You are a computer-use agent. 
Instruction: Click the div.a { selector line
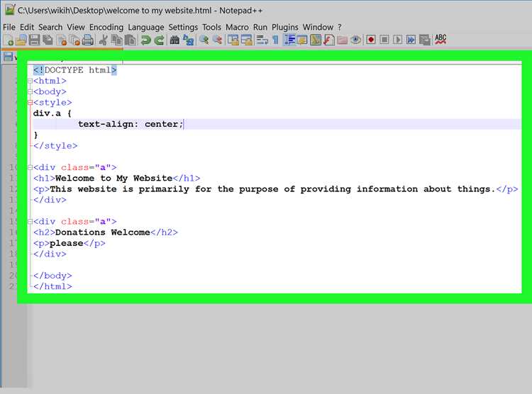click(52, 113)
